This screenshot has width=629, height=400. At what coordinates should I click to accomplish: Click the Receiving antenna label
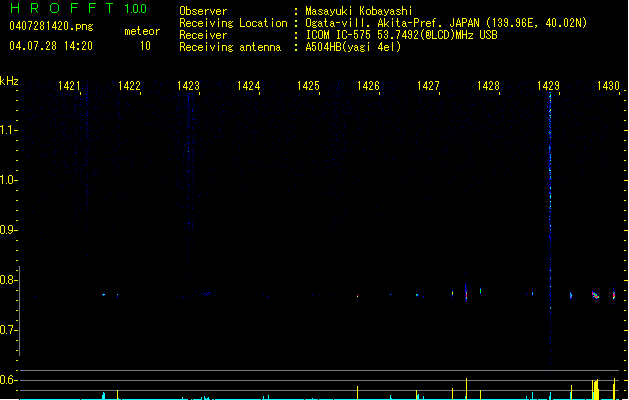(x=230, y=47)
